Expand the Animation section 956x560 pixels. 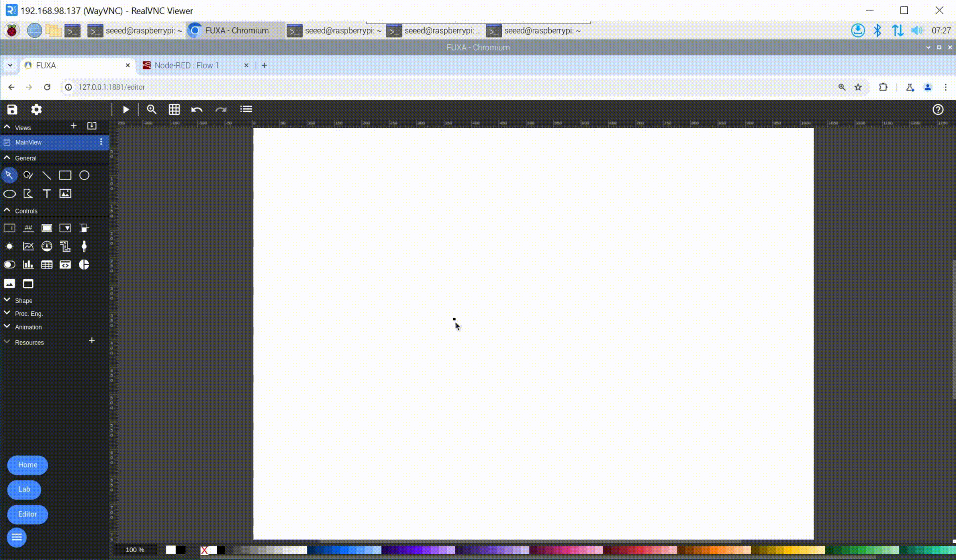pos(28,327)
